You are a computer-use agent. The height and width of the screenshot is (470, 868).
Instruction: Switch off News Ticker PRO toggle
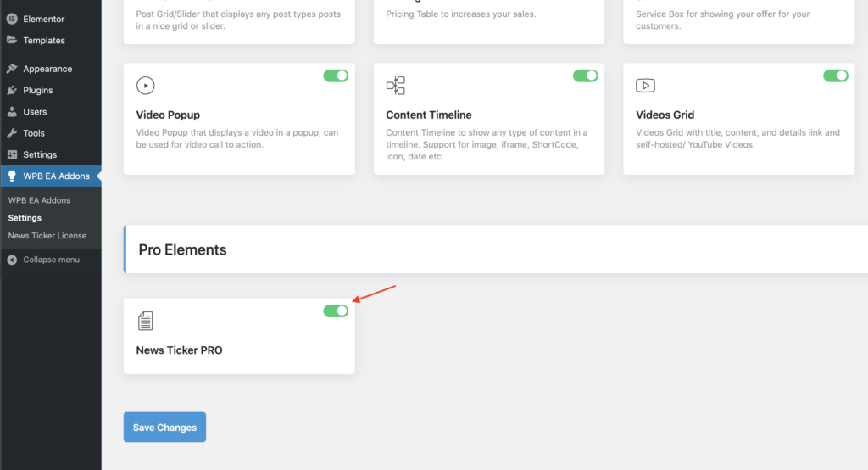tap(336, 311)
